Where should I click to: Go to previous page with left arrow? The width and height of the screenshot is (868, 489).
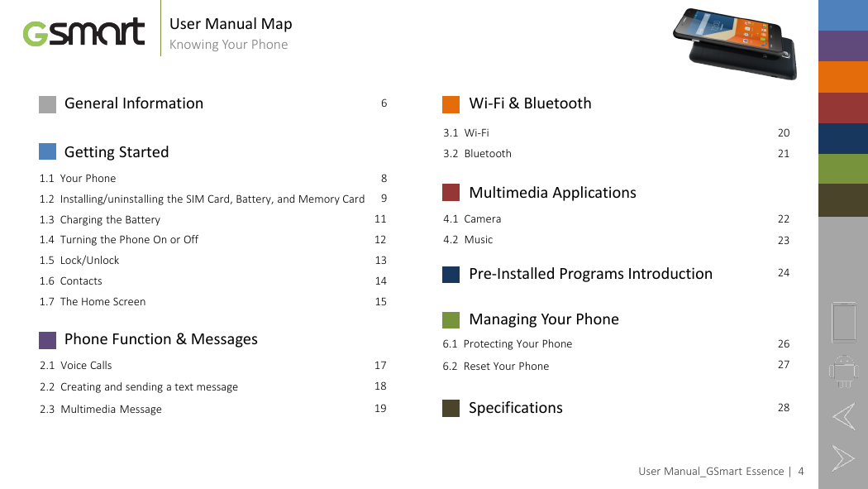[x=844, y=416]
